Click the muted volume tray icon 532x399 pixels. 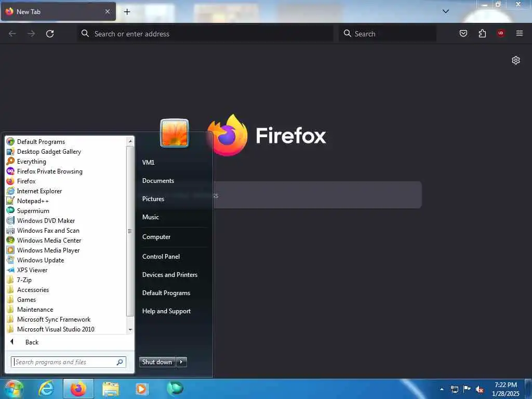tap(480, 390)
